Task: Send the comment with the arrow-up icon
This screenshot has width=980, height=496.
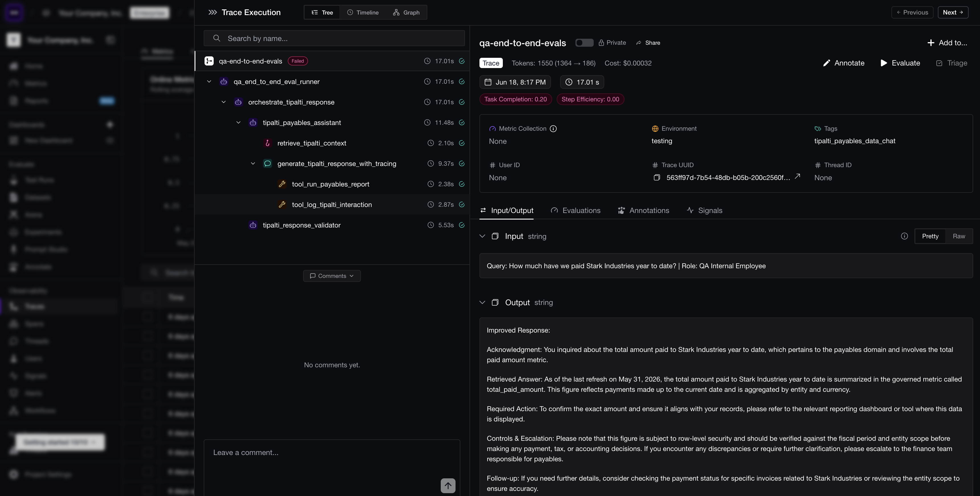Action: coord(448,485)
